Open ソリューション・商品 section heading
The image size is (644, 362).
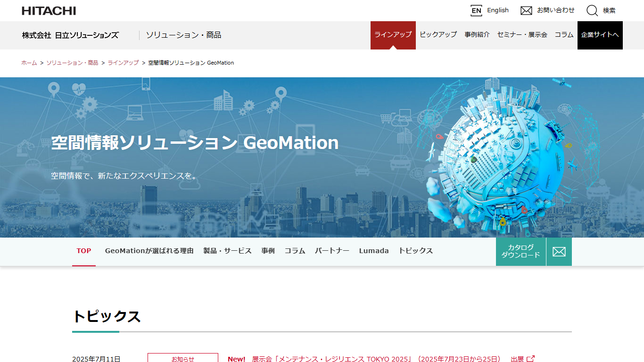pyautogui.click(x=183, y=35)
